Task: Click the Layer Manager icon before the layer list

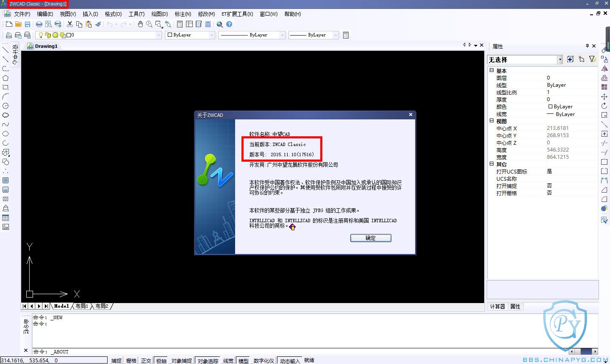Action: tap(9, 35)
